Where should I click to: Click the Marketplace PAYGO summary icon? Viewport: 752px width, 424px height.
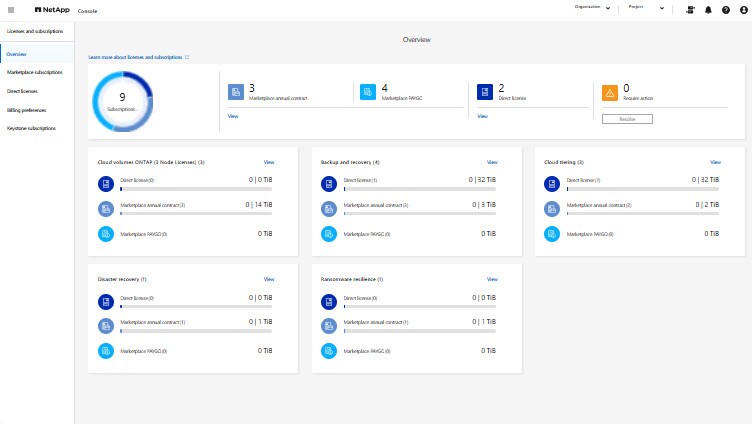(x=367, y=92)
